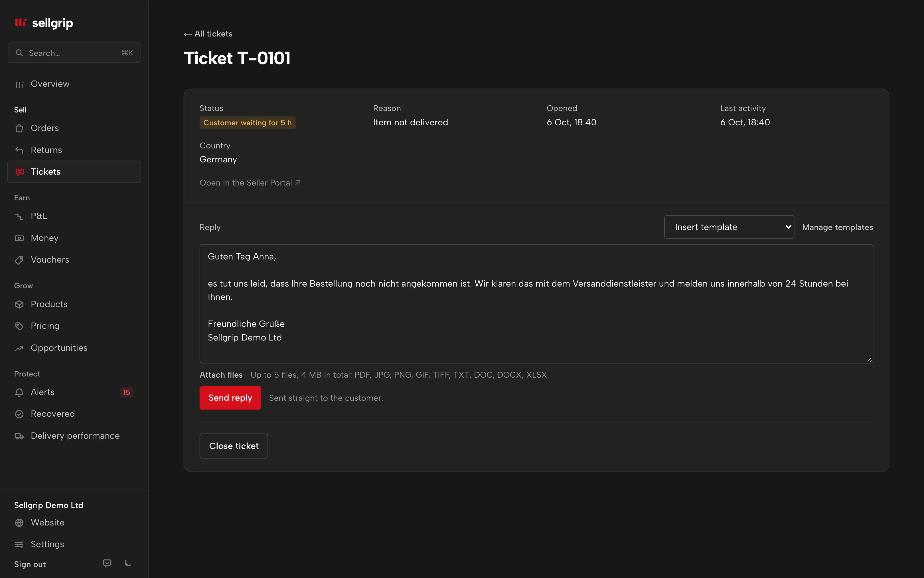Sign out of the account

tap(30, 564)
